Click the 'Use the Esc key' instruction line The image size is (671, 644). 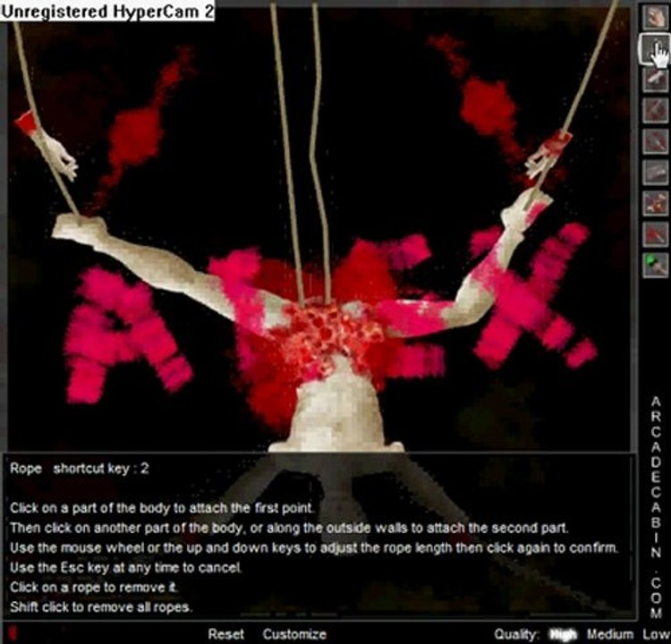(126, 567)
